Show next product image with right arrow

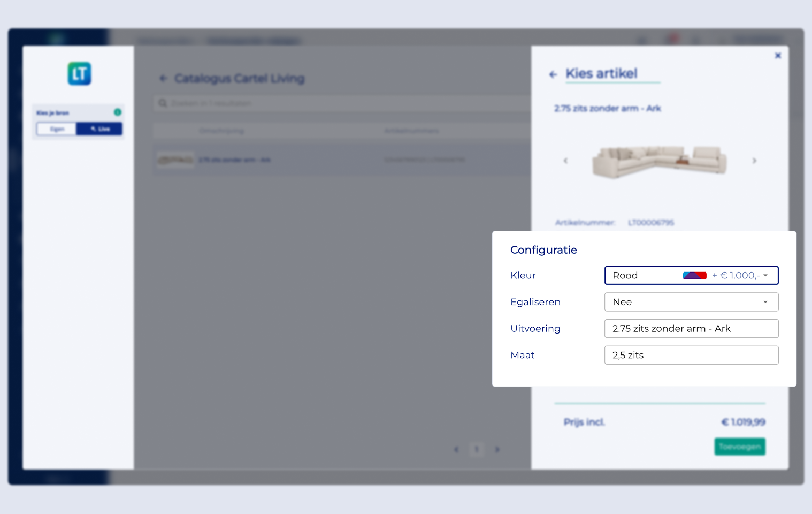[754, 161]
